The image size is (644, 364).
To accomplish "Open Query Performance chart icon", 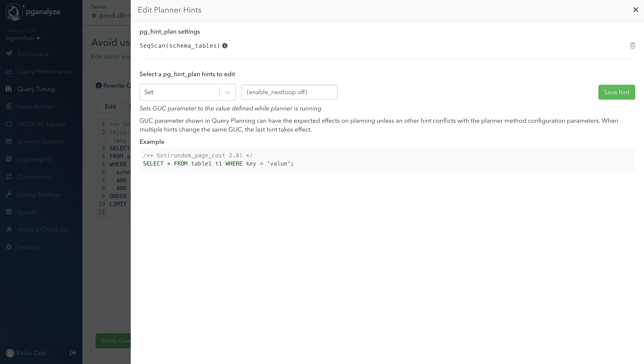I will tap(9, 71).
